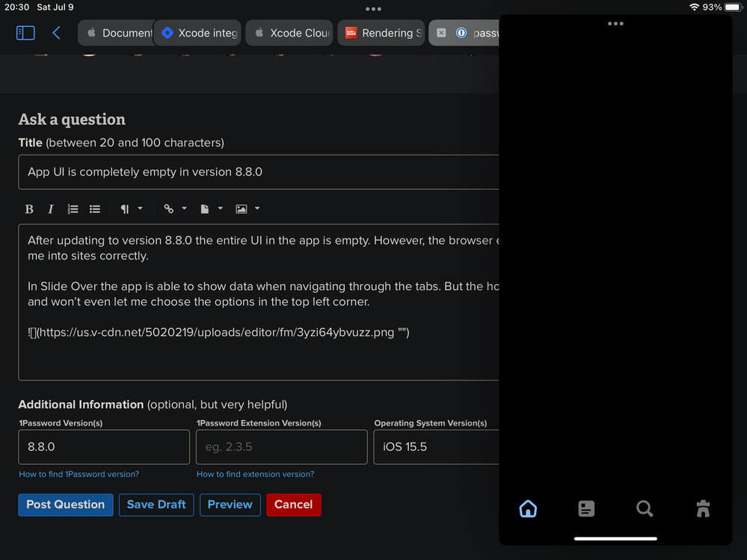The width and height of the screenshot is (747, 560).
Task: Open the link insert dropdown
Action: pos(175,209)
